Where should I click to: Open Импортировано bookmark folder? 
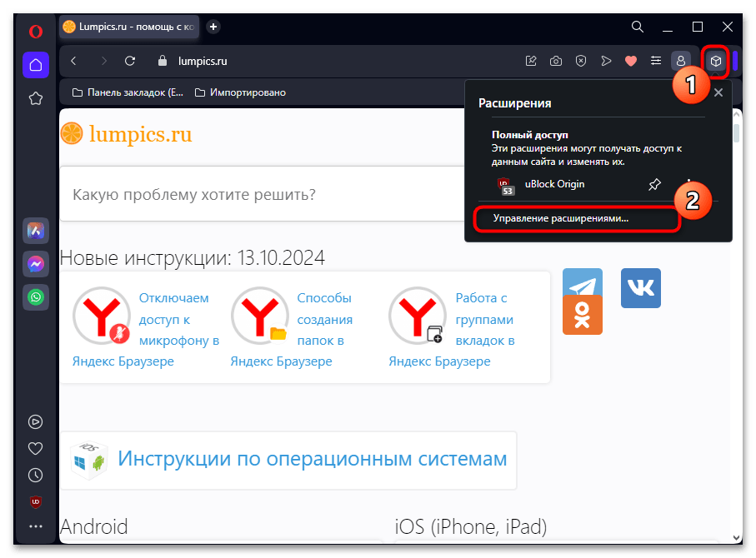pos(240,92)
